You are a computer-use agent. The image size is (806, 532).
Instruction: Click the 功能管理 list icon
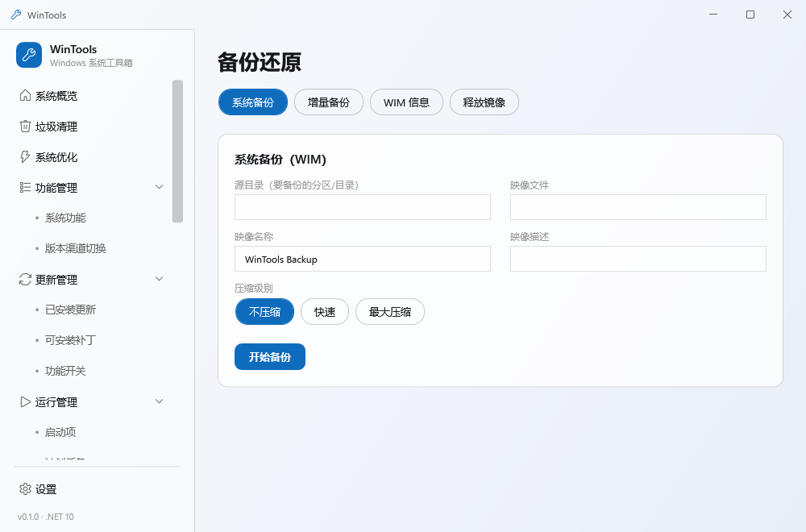pos(25,188)
